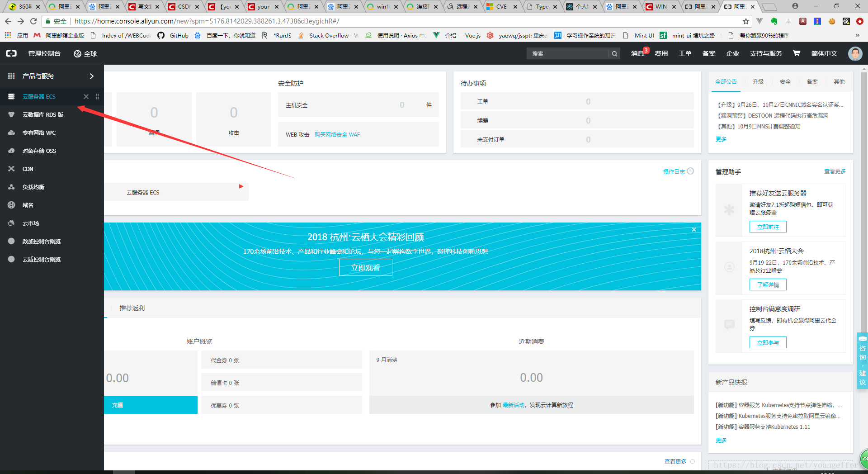Open the DESTOON 漏洞预警 announcement
Image resolution: width=868 pixels, height=474 pixels.
pos(772,116)
